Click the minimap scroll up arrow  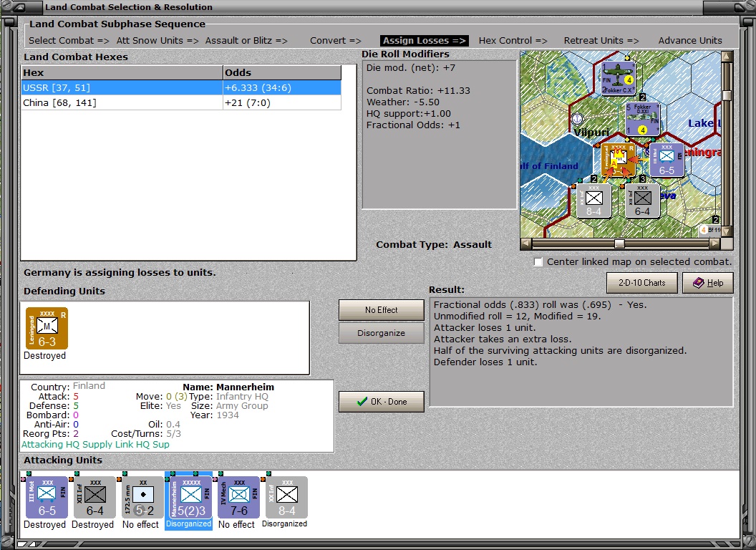click(727, 57)
